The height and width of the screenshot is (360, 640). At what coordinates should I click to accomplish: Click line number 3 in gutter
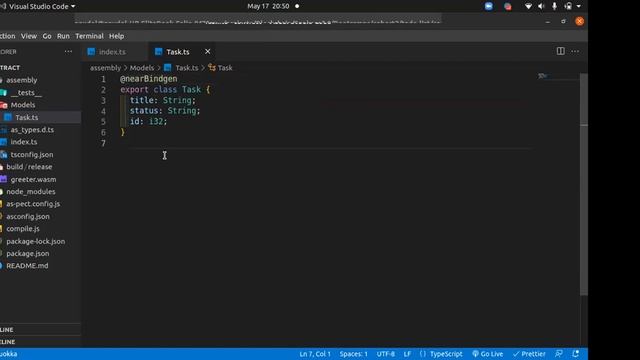tap(103, 100)
